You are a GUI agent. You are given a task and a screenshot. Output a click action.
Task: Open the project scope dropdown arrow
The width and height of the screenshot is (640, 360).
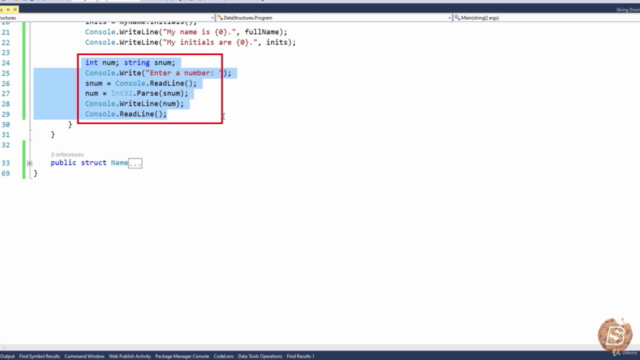[212, 18]
